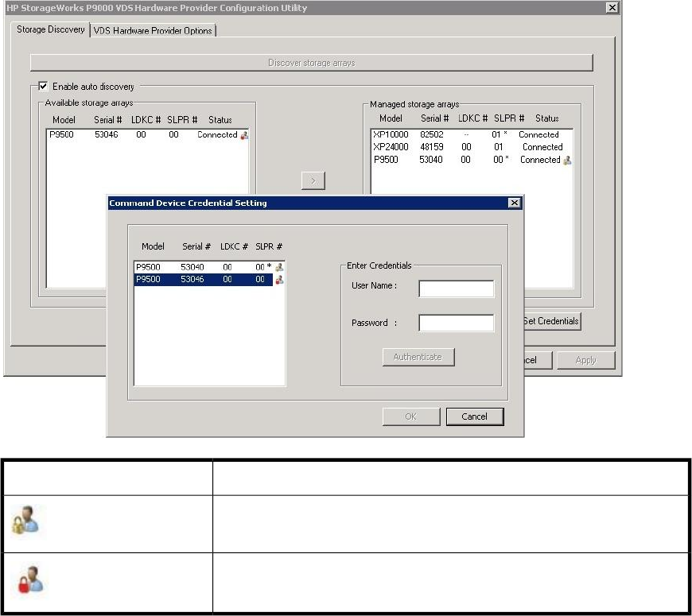Select XP24000 serial 48159 managed array row
This screenshot has width=692, height=616.
469,147
